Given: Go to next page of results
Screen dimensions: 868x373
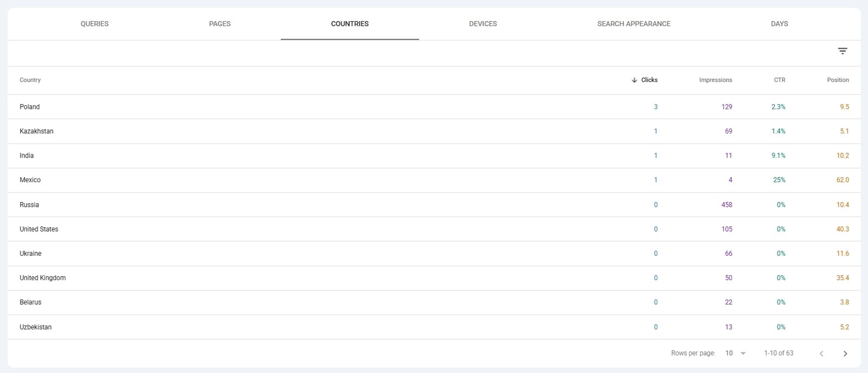Looking at the screenshot, I should tap(845, 354).
